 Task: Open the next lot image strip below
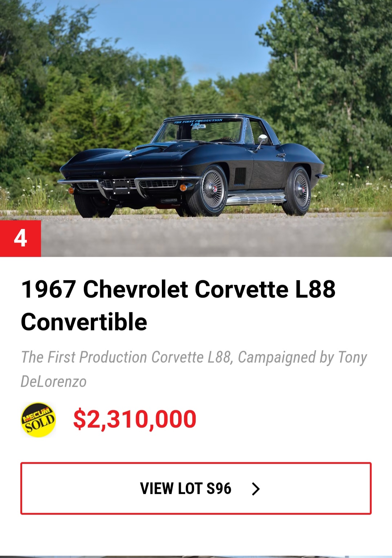pyautogui.click(x=196, y=556)
